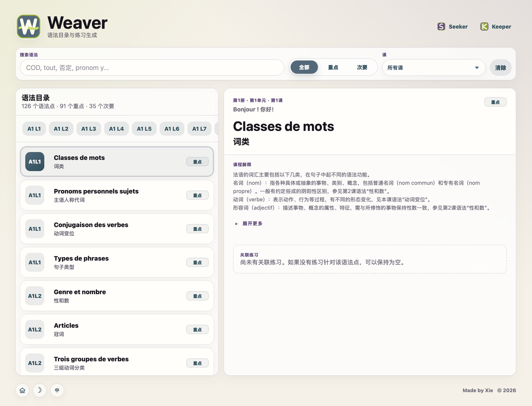Click the 清除 clear button
532x406 pixels.
pos(500,68)
